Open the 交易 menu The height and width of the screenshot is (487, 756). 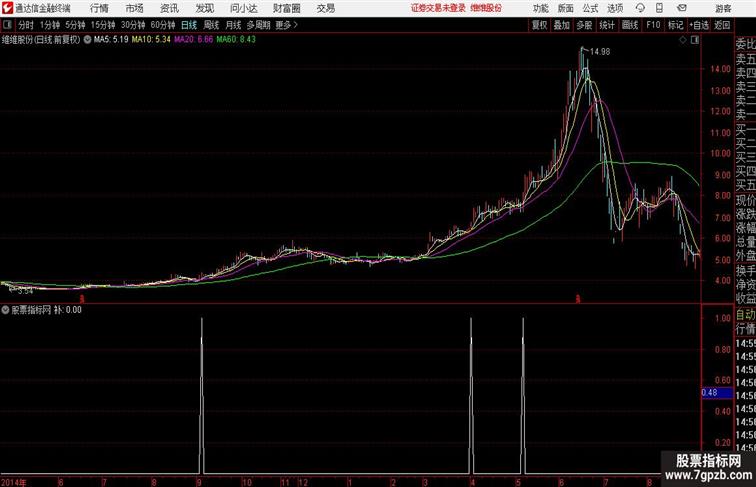click(325, 8)
